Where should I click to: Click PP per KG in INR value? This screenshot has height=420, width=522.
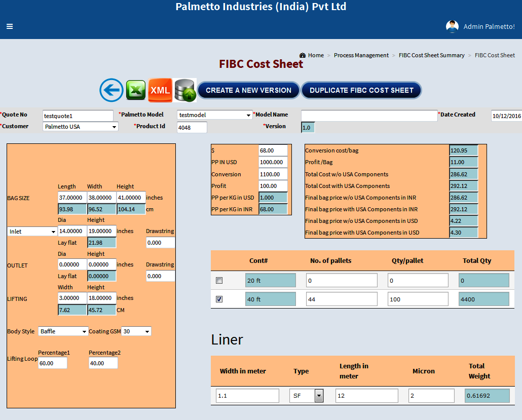273,209
